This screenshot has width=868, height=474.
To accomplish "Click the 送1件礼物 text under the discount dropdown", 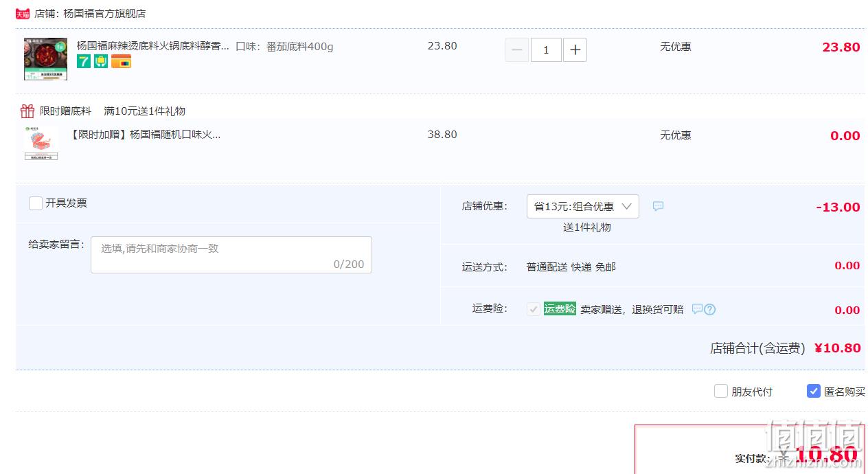I will click(587, 227).
